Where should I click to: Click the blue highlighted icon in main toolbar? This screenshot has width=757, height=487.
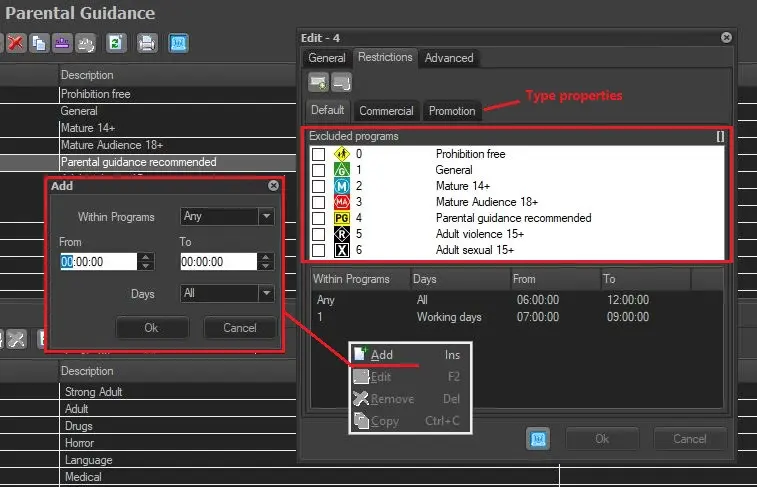coord(178,43)
